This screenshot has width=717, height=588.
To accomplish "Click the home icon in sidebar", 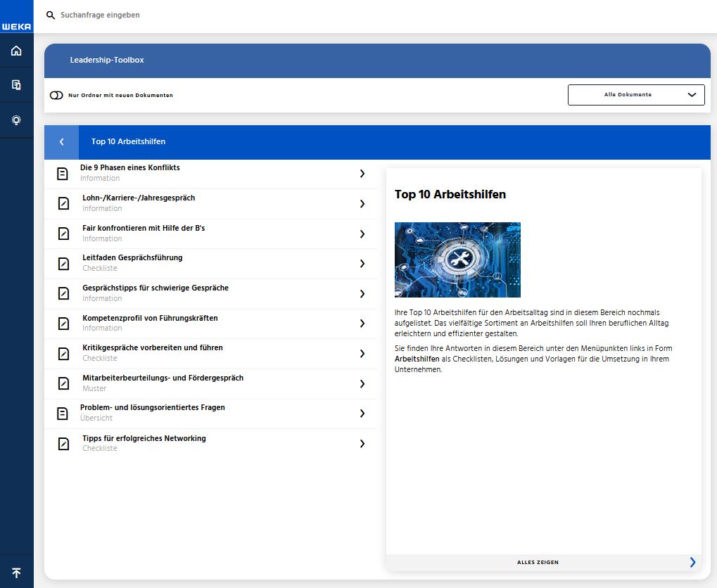I will [16, 51].
